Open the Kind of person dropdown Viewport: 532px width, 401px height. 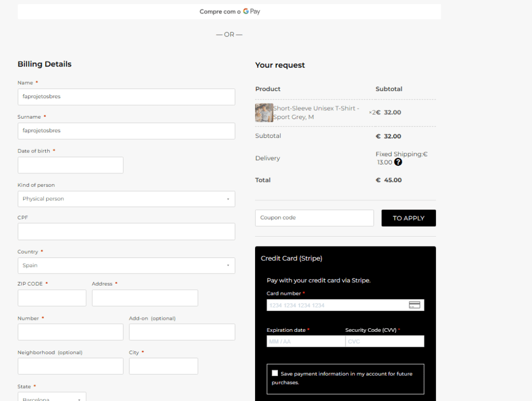(126, 199)
